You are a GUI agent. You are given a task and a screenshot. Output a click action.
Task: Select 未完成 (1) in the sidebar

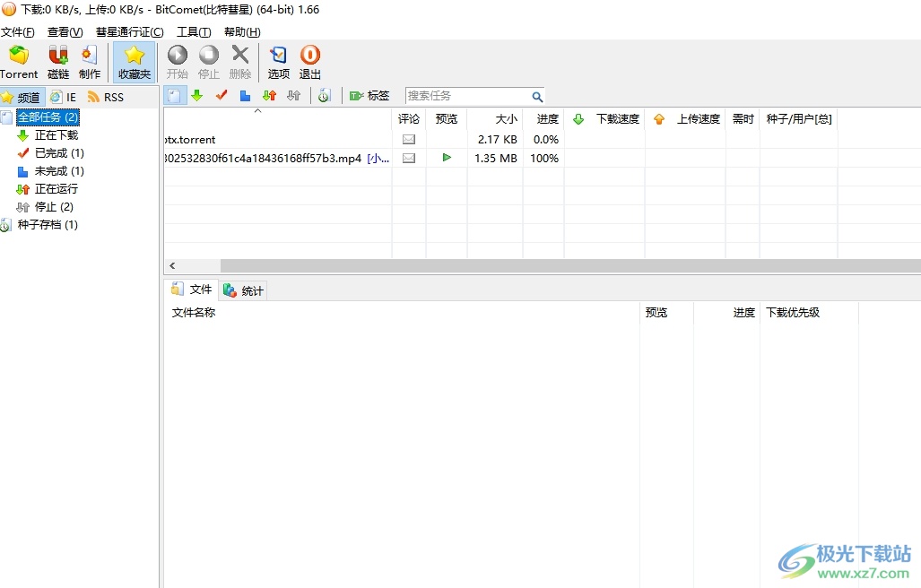pos(58,171)
